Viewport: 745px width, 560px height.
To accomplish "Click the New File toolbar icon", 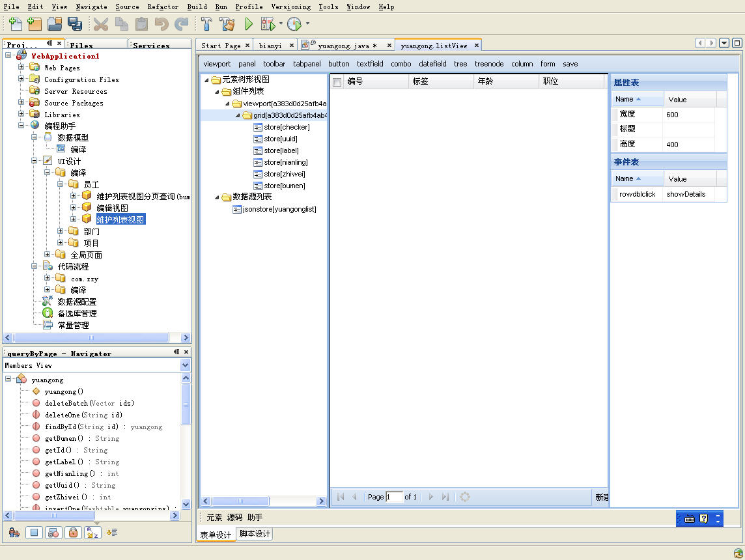I will 14,23.
